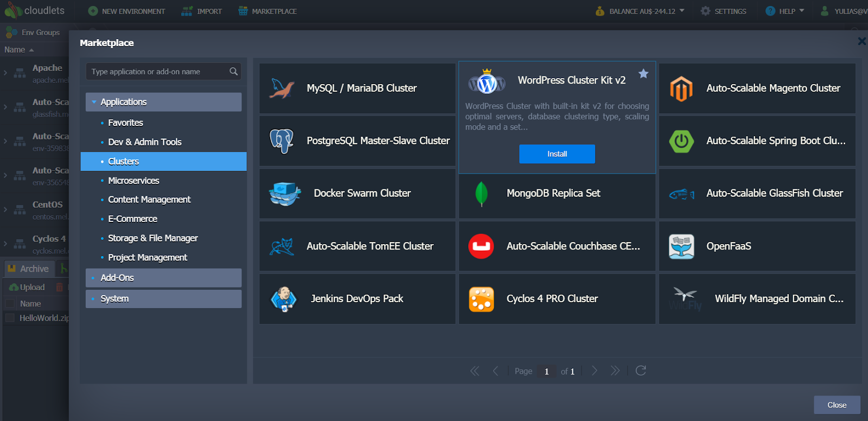868x421 pixels.
Task: Refresh the marketplace list
Action: pyautogui.click(x=641, y=371)
